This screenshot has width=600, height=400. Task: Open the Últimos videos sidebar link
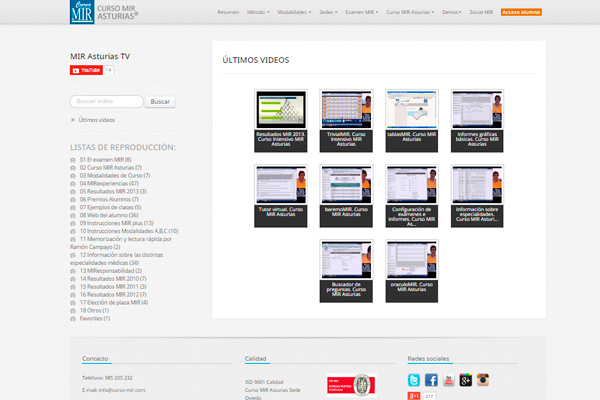point(96,120)
